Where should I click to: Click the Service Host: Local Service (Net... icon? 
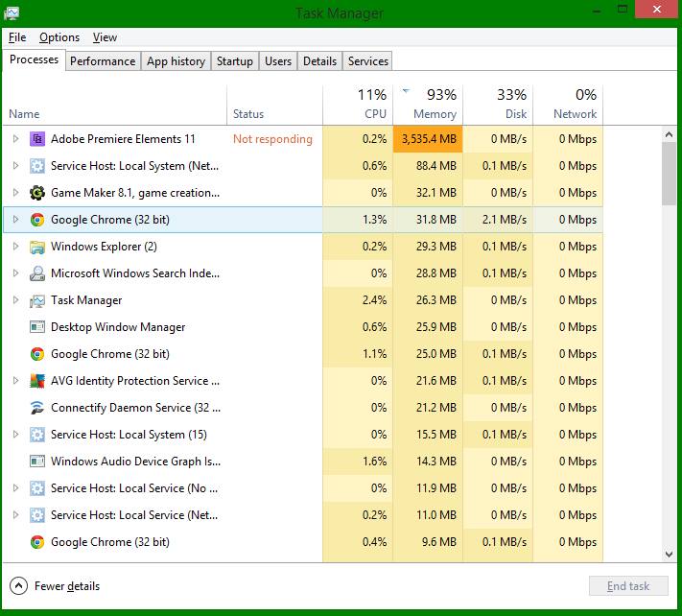point(37,515)
